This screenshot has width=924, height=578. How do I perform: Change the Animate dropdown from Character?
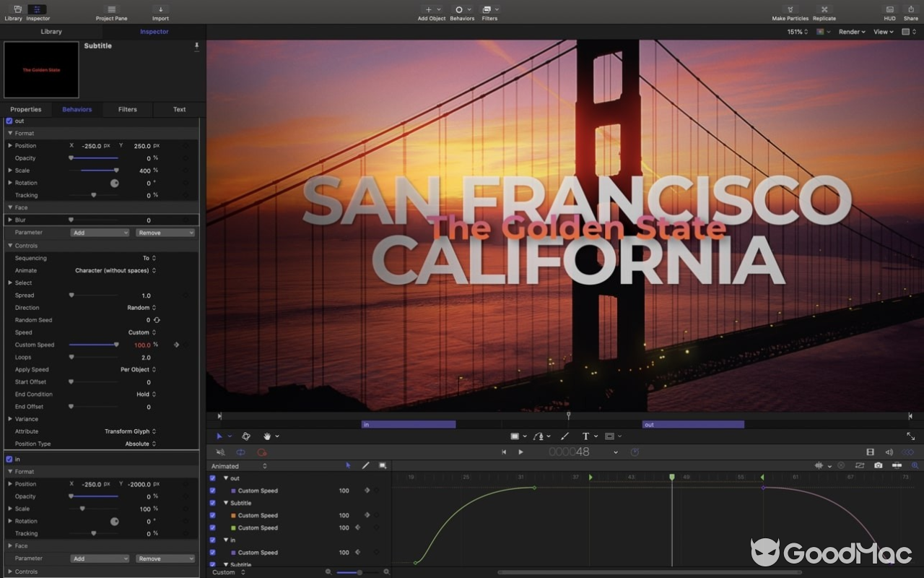(x=115, y=270)
